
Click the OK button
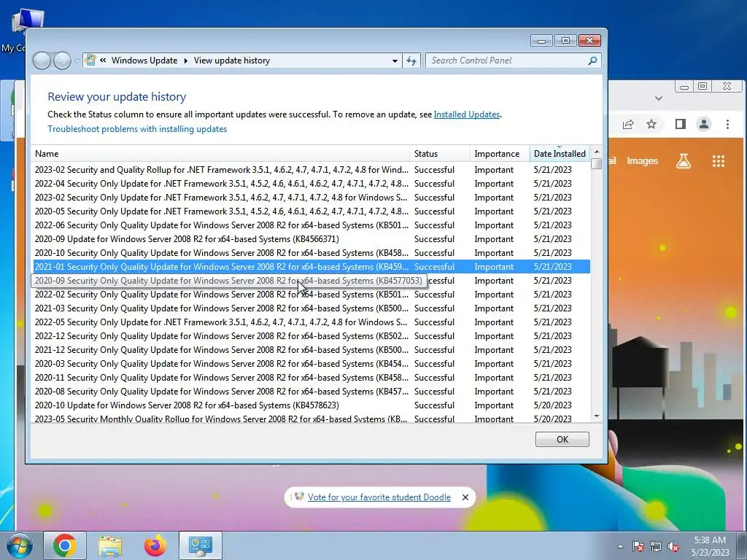click(562, 439)
